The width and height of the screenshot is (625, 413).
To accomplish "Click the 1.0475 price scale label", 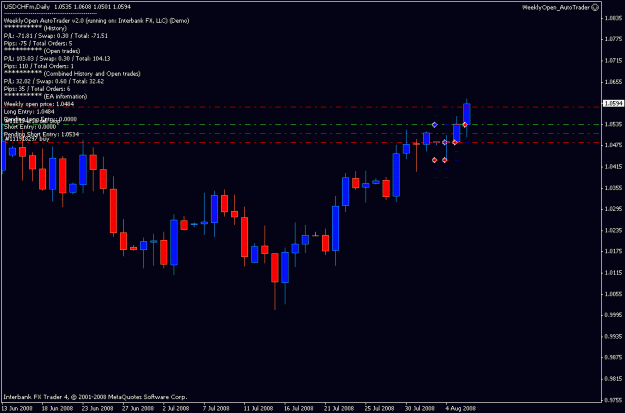I will coord(613,146).
